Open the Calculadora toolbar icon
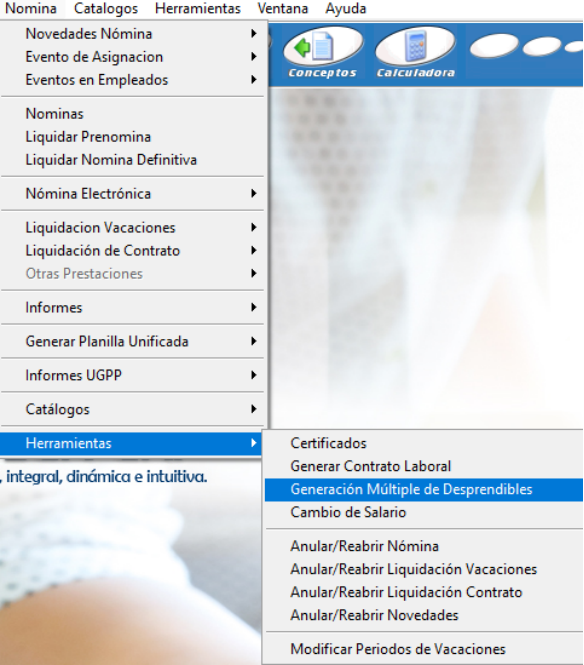The image size is (584, 665). point(415,53)
